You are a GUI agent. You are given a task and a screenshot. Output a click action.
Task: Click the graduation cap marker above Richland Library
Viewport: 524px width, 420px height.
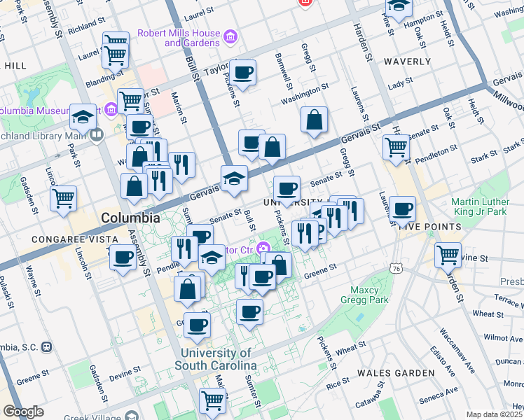[83, 117]
